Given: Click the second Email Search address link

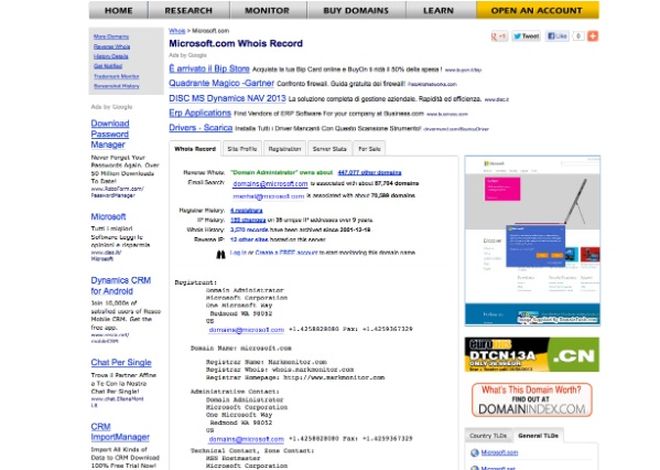Looking at the screenshot, I should click(x=268, y=196).
